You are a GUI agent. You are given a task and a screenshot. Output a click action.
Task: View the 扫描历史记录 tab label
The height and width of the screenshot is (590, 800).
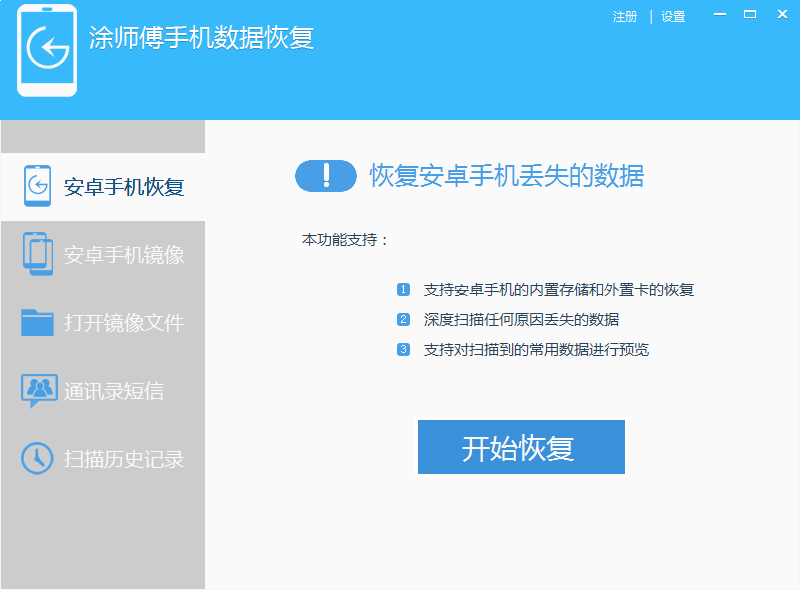click(124, 459)
